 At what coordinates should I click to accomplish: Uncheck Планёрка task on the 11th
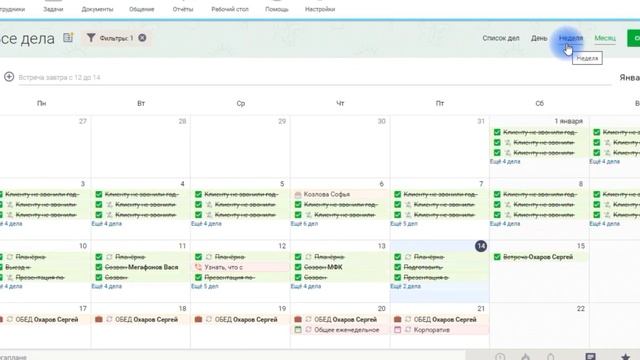pos(99,257)
